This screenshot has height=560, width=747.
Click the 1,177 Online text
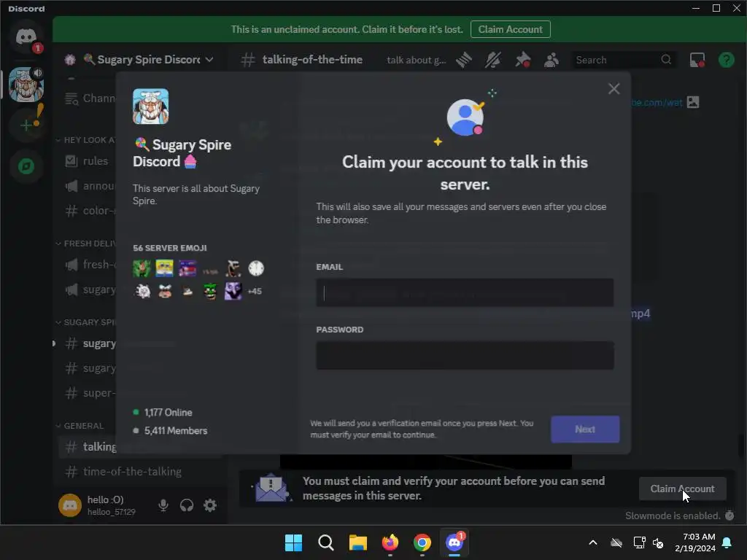(x=169, y=413)
